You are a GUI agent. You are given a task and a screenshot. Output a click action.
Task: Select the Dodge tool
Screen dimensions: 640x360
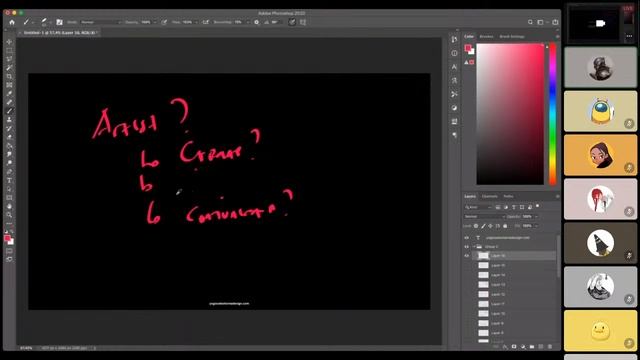tap(9, 163)
